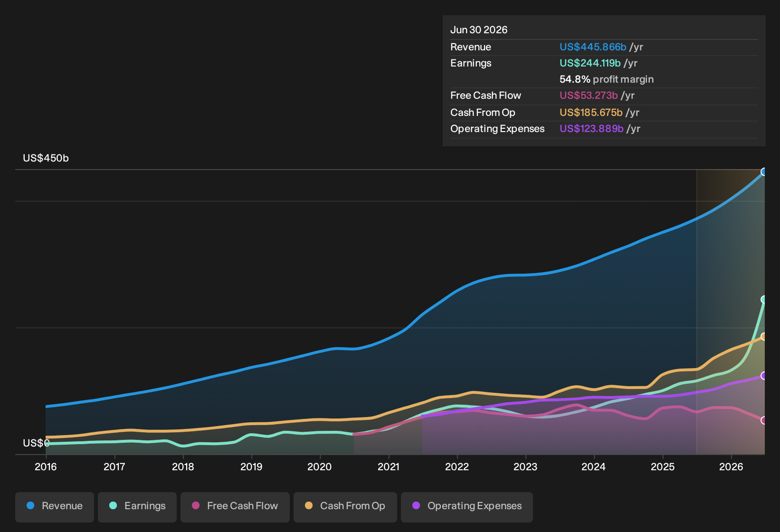Click the 2024 x-axis label
Image resolution: width=780 pixels, height=532 pixels.
594,466
